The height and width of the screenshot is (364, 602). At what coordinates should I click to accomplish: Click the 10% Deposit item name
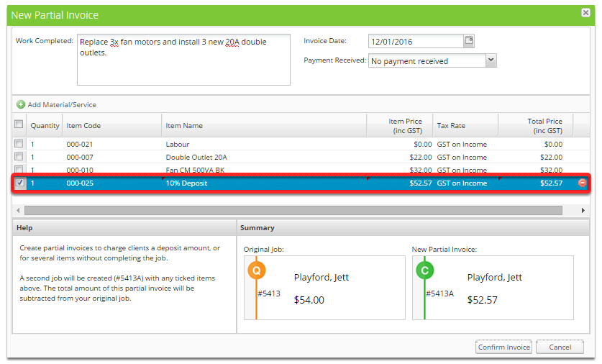tap(186, 183)
